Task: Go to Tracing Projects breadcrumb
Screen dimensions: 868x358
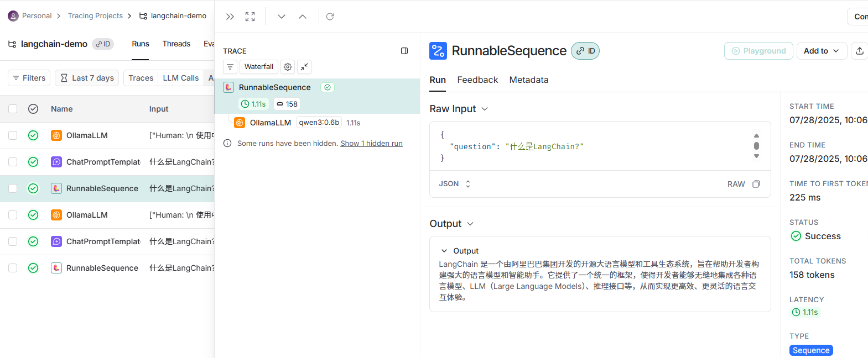Action: pyautogui.click(x=95, y=16)
